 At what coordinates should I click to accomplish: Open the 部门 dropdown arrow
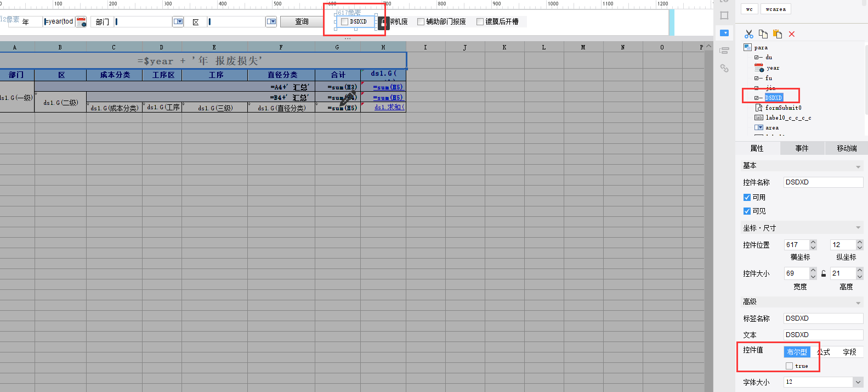178,21
